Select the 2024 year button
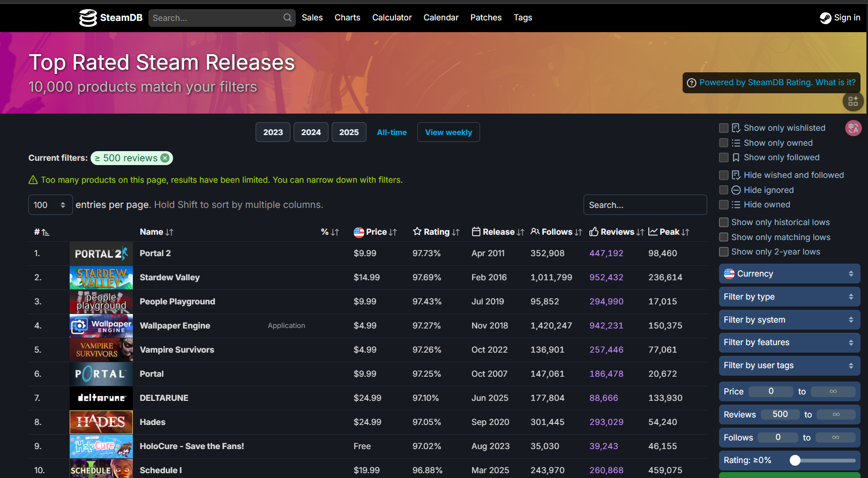The width and height of the screenshot is (868, 478). coord(311,132)
